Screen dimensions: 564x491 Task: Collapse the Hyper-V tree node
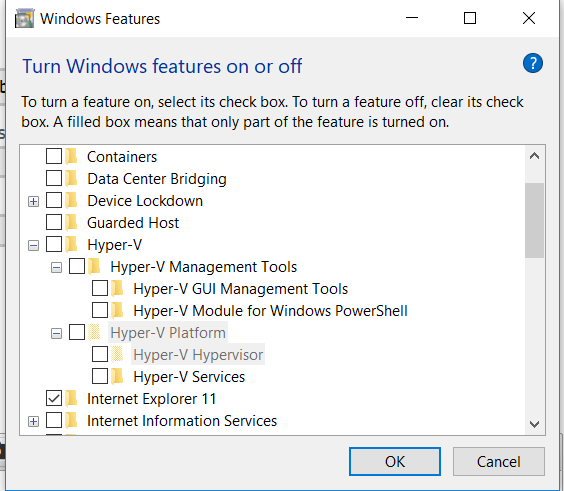[x=33, y=246]
